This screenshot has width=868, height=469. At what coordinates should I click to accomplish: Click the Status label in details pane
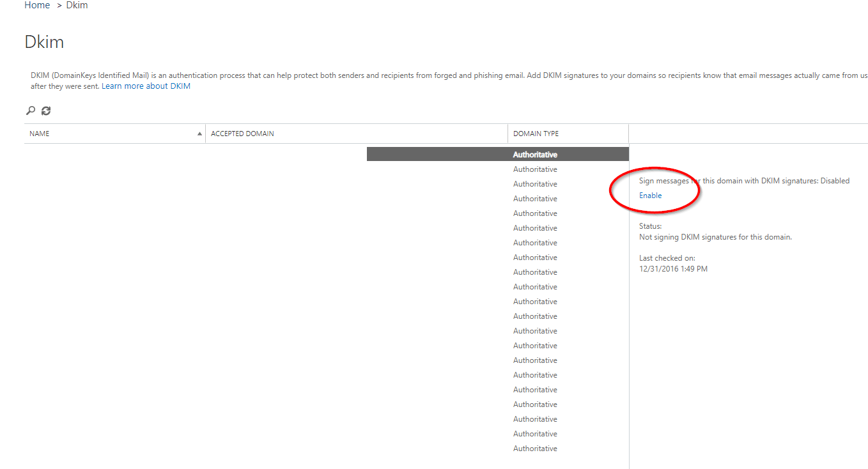[x=650, y=226]
